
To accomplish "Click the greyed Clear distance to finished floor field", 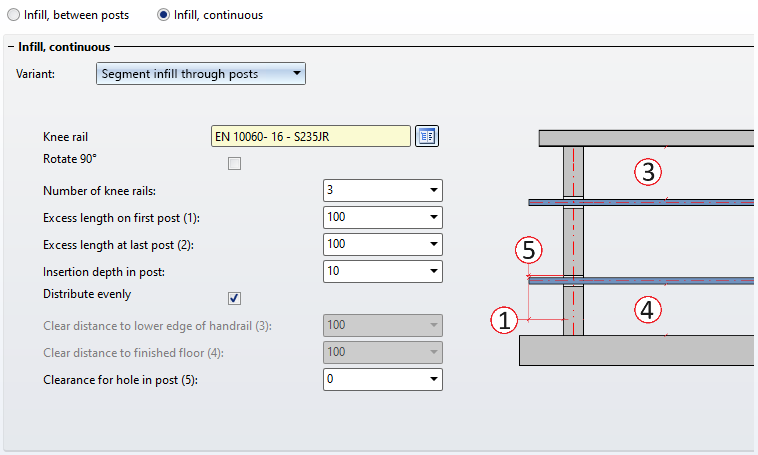I will pos(383,352).
